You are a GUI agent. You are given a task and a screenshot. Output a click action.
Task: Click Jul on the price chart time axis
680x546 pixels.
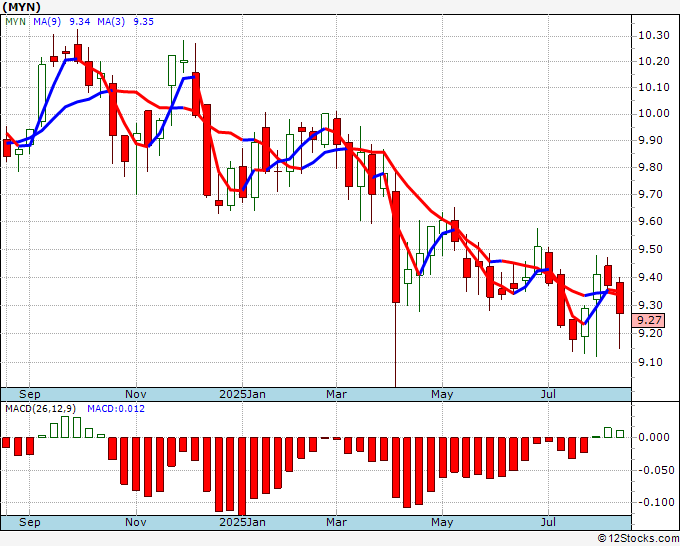tap(549, 394)
